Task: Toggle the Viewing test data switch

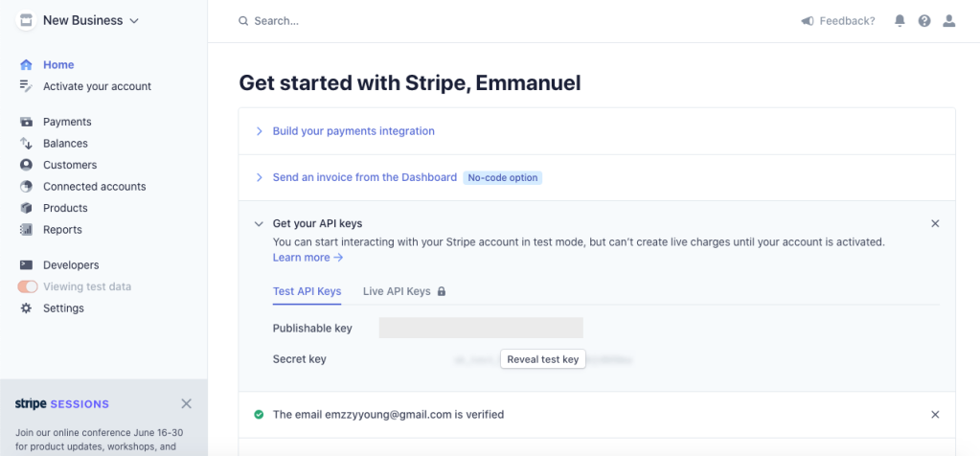Action: (x=28, y=286)
